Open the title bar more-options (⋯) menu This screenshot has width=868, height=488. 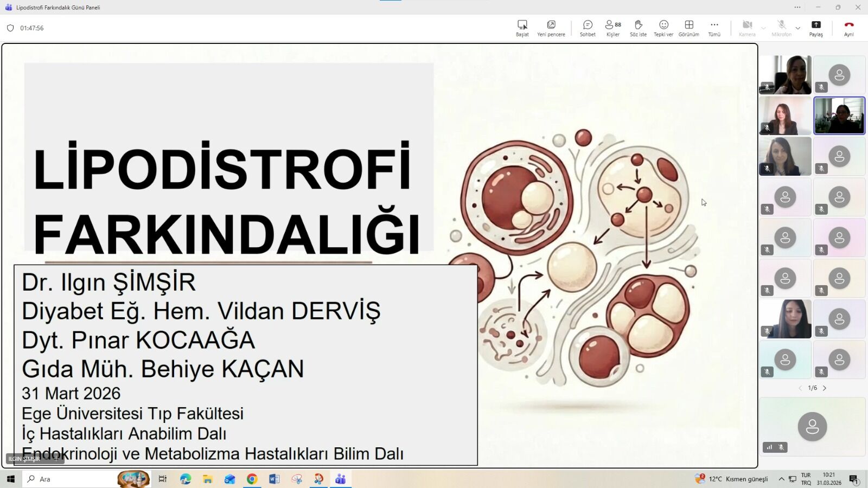(797, 7)
